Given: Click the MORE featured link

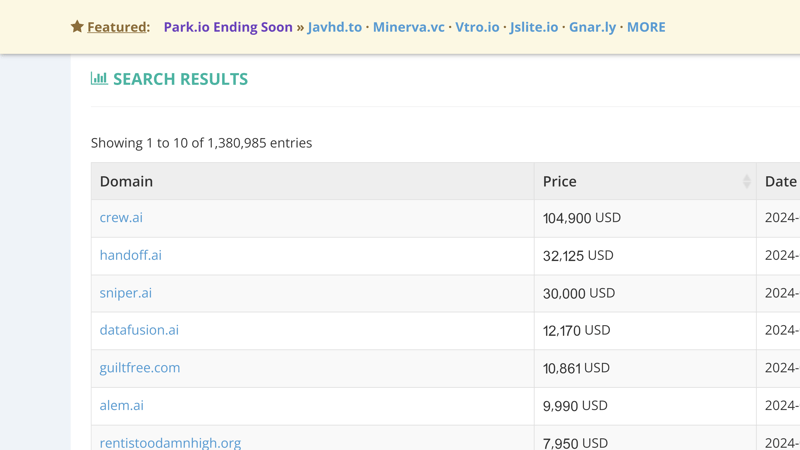Looking at the screenshot, I should pos(646,27).
